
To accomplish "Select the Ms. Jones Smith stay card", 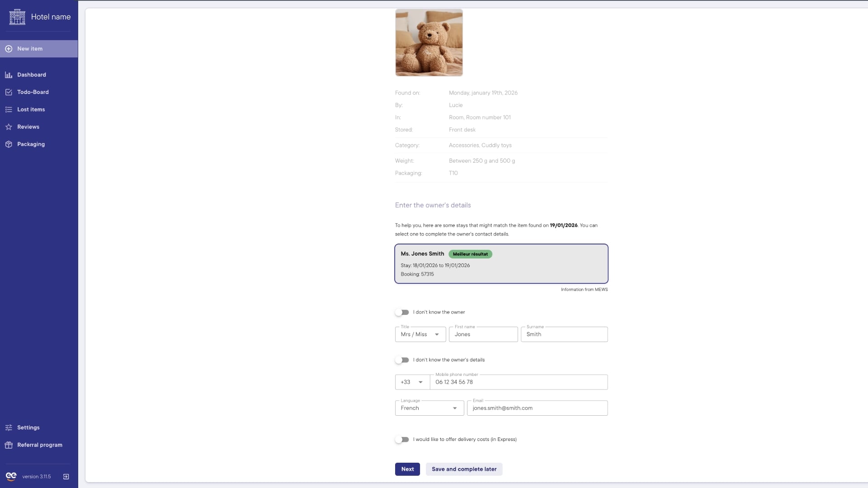I will point(501,264).
